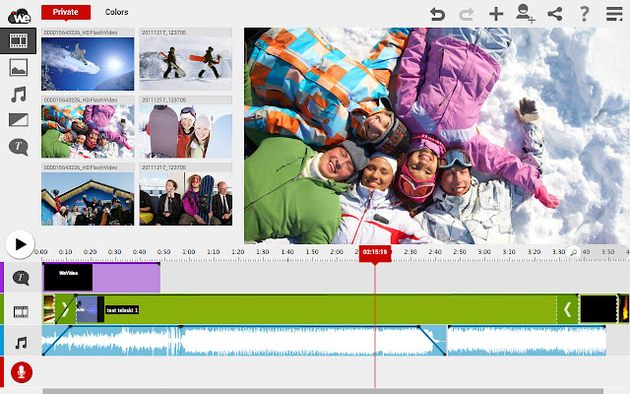
Task: Select the people seated with snowboard thumbnail
Action: (x=186, y=198)
